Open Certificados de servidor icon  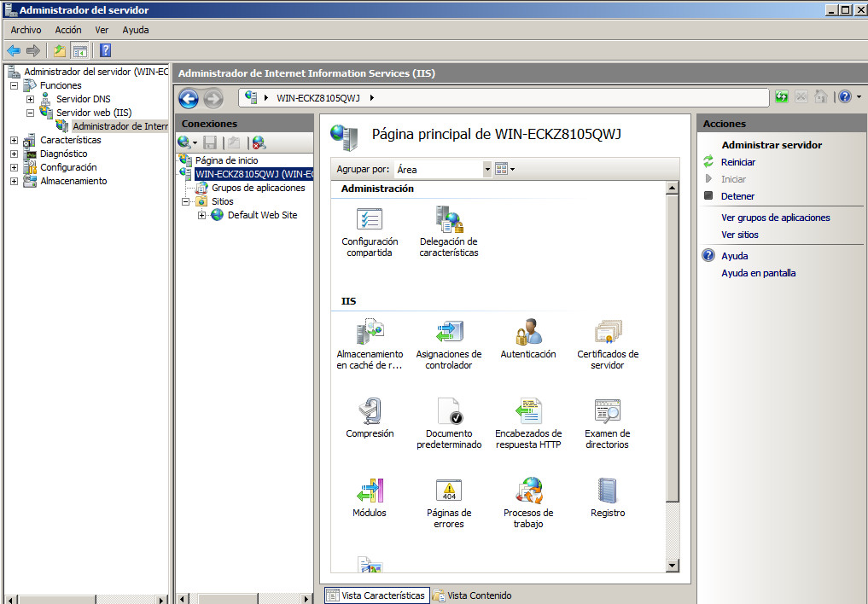(x=608, y=332)
